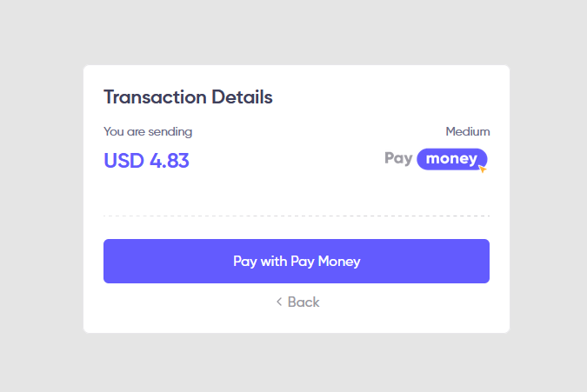The height and width of the screenshot is (392, 587).
Task: Click the orange cursor arrow on the logo
Action: [483, 169]
